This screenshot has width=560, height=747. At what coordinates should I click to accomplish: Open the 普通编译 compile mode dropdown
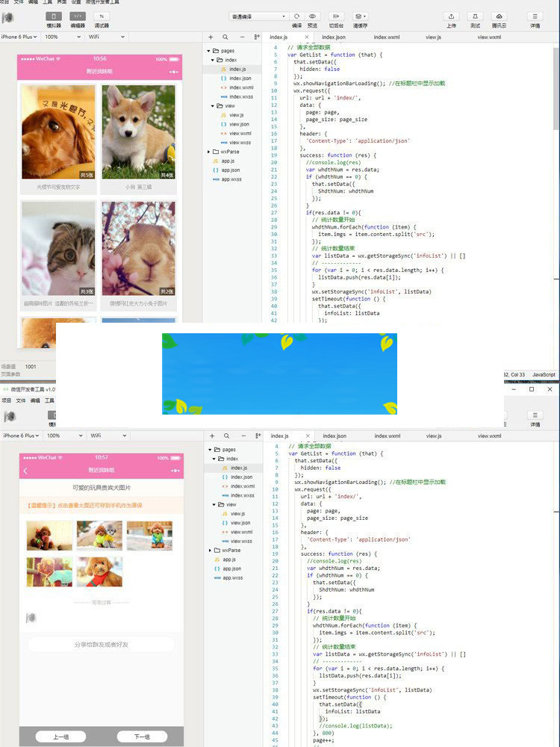pos(258,16)
